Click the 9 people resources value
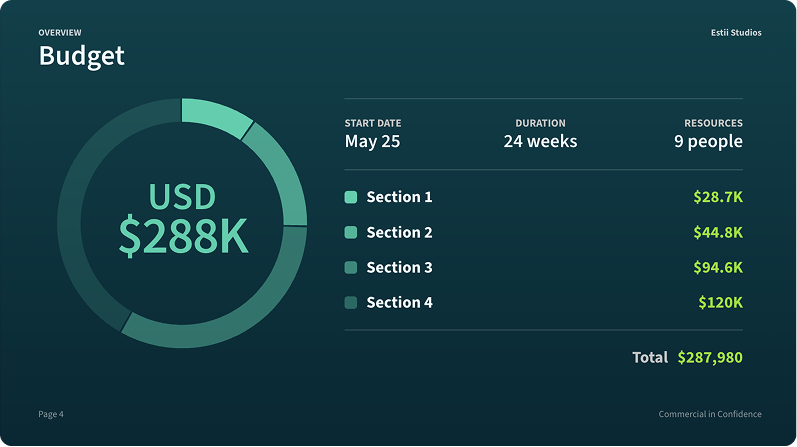The width and height of the screenshot is (797, 447). (x=708, y=141)
